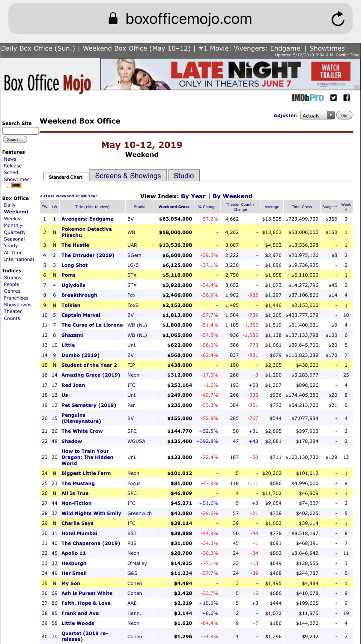Screen dimensions: 361x644
Task: Switch to the Screens & Showings tab
Action: click(128, 176)
